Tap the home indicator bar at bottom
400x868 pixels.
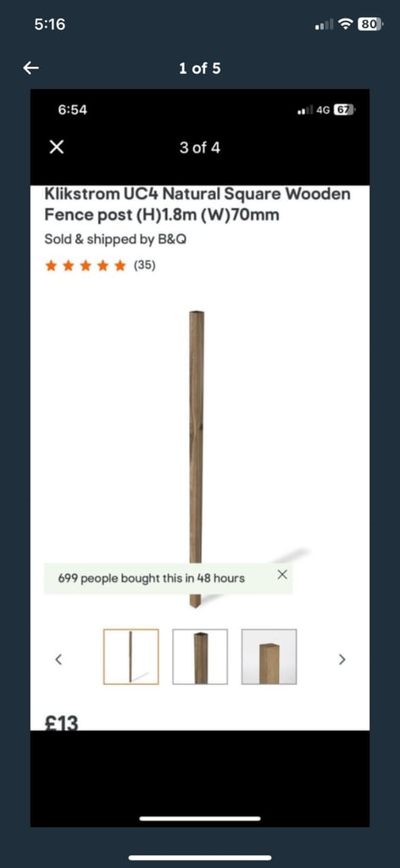(200, 858)
